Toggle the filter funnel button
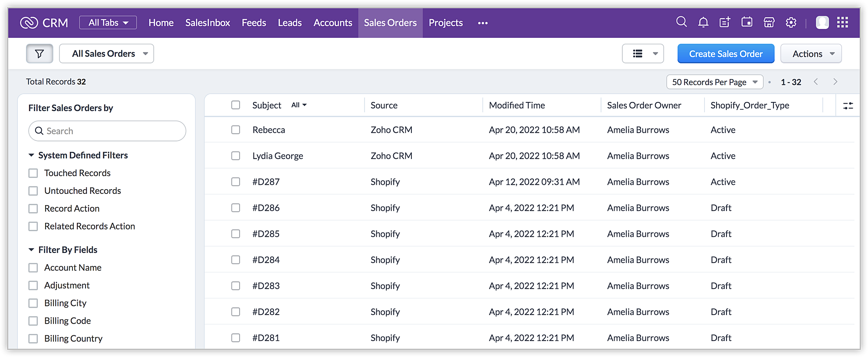This screenshot has width=868, height=357. 39,54
